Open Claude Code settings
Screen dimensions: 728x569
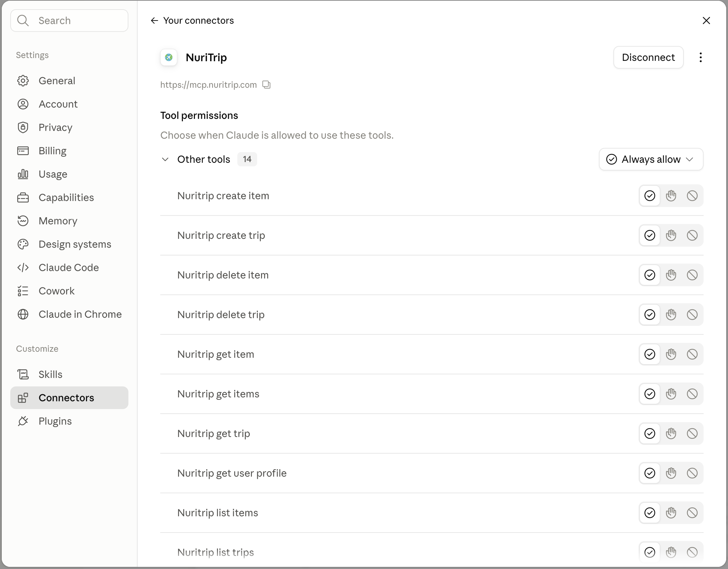pyautogui.click(x=69, y=268)
